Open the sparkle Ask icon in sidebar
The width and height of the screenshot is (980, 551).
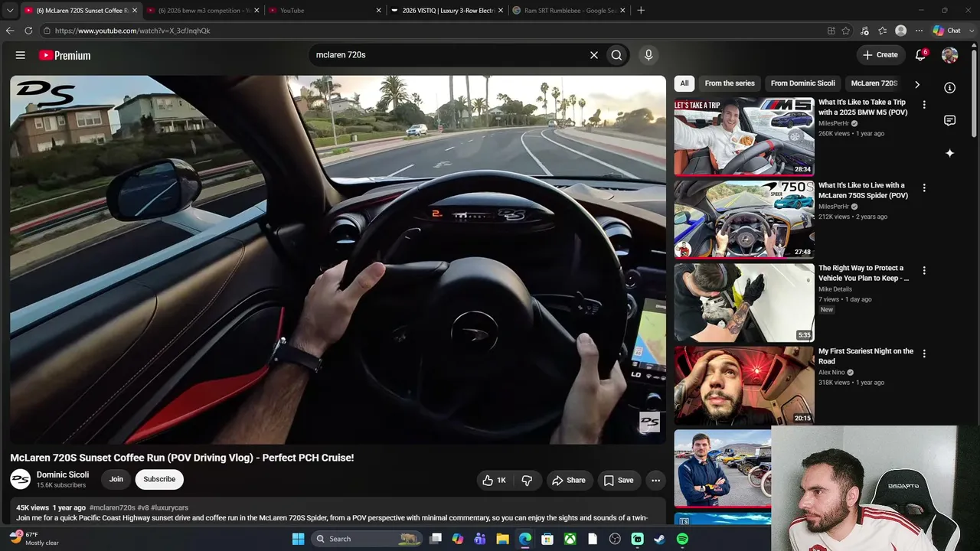click(949, 153)
